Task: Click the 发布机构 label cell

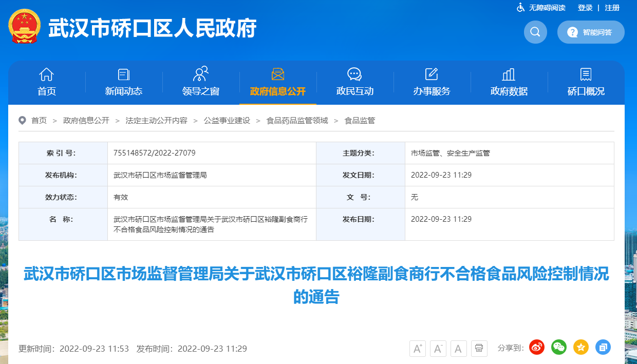Action: [63, 175]
